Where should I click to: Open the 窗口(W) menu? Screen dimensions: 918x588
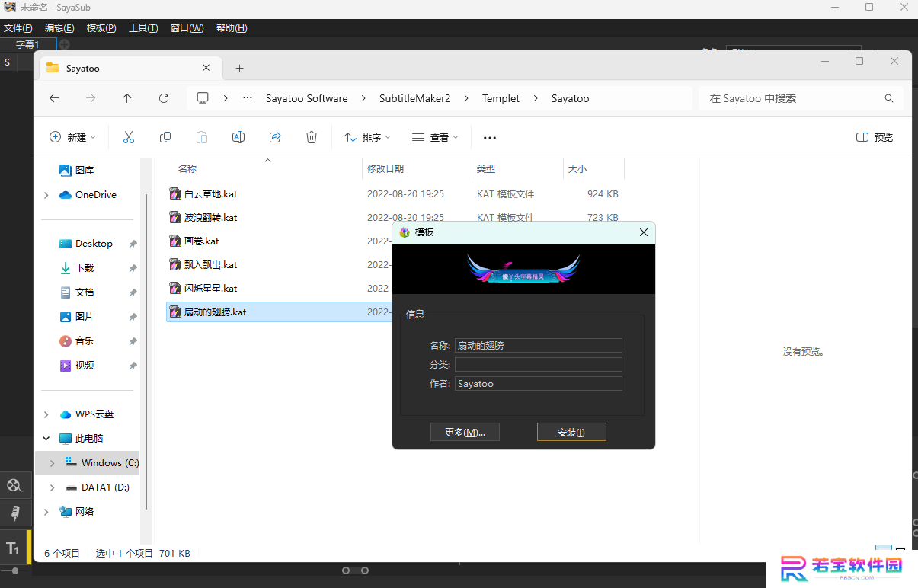pos(187,28)
